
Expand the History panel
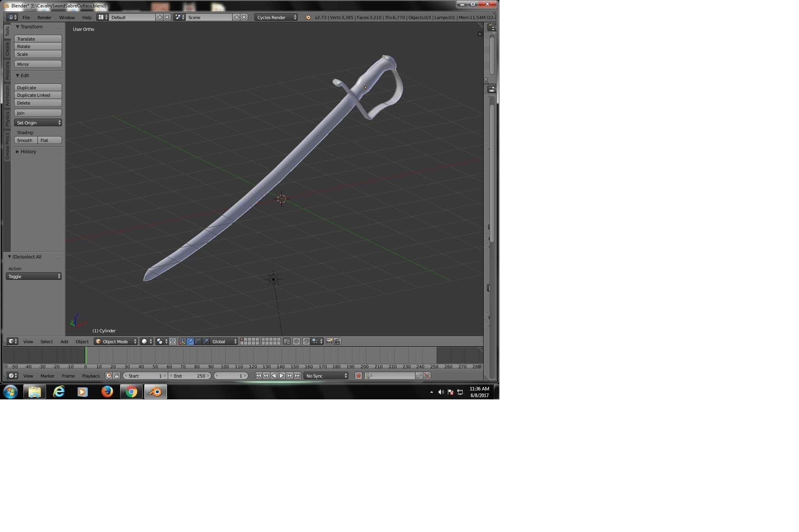[28, 152]
